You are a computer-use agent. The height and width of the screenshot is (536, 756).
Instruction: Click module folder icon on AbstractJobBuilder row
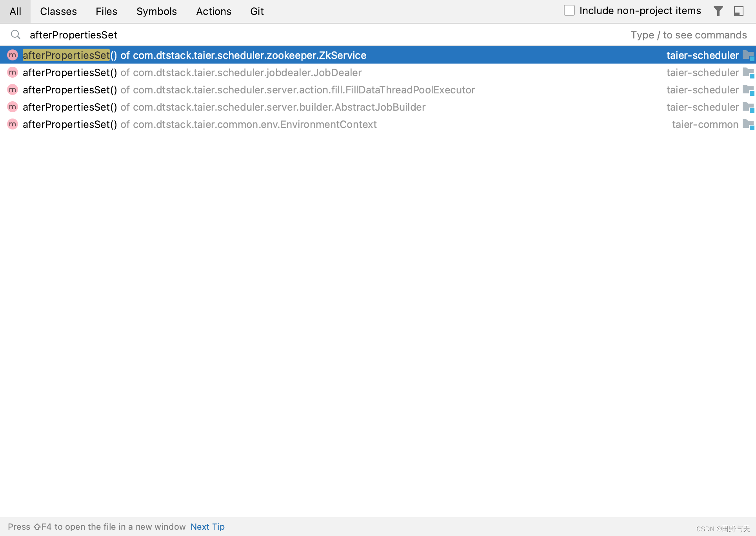coord(748,107)
